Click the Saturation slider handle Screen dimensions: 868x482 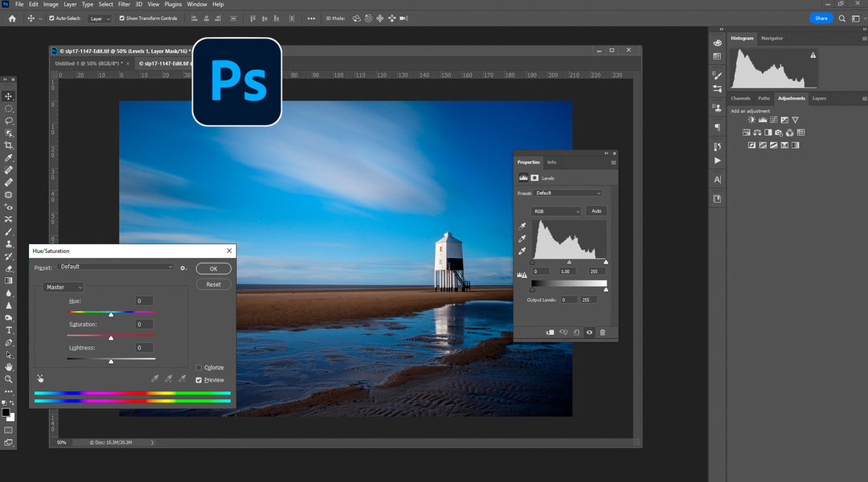(111, 338)
